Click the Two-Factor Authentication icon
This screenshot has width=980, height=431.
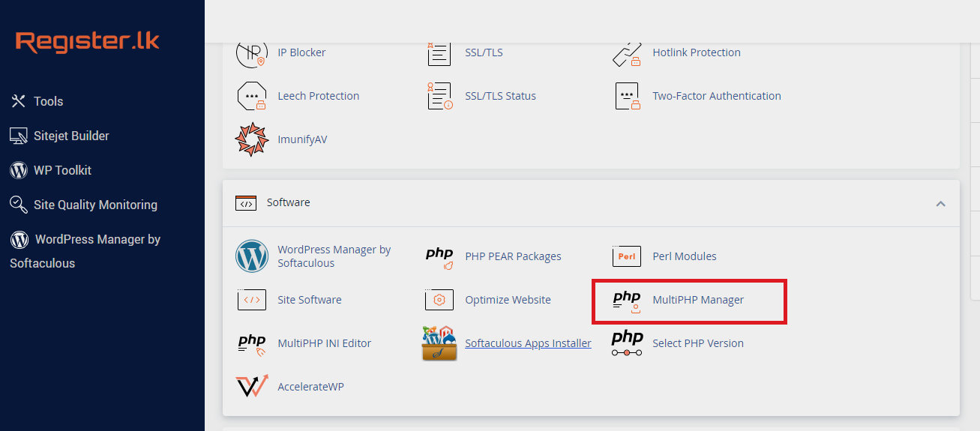click(627, 96)
